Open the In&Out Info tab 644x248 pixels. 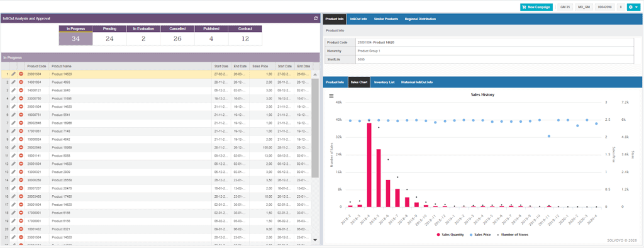358,19
